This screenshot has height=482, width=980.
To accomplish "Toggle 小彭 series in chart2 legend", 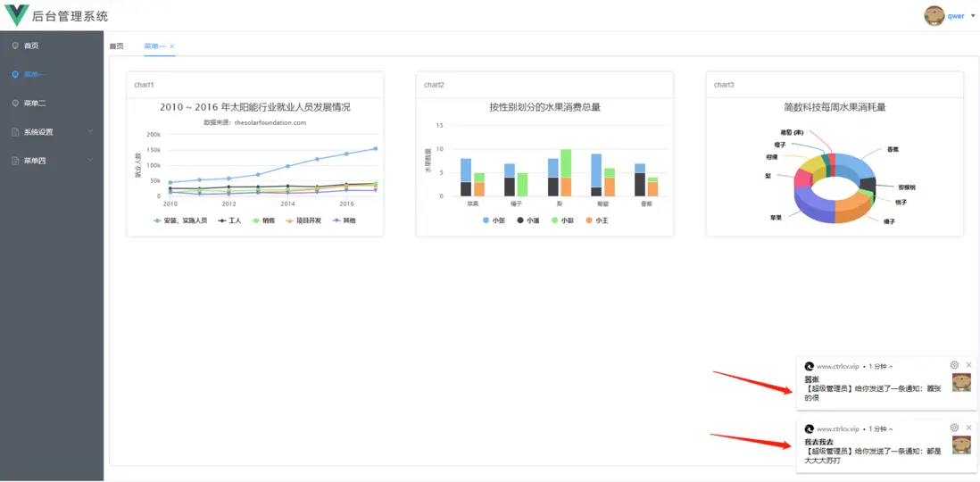I will click(x=562, y=220).
